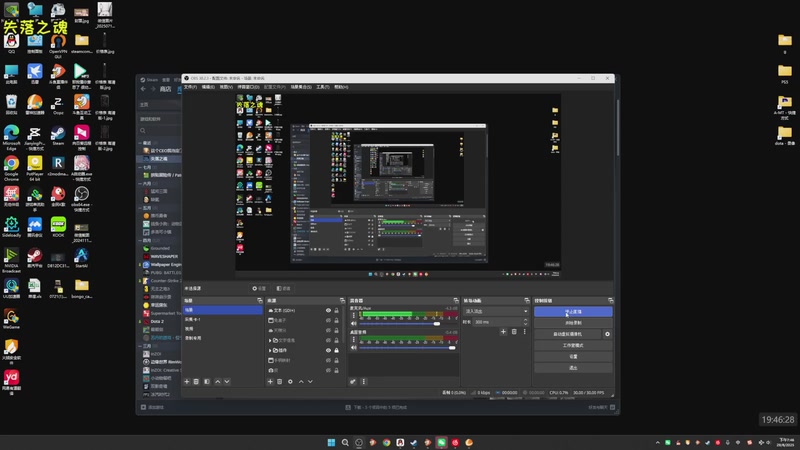Screen dimensions: 800x450
Task: Toggle lock on 文本 (GDI+) source
Action: click(x=336, y=310)
